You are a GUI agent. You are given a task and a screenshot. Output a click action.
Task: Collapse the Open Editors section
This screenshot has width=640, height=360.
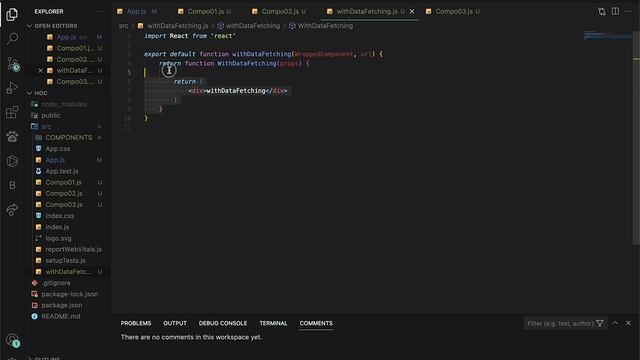pyautogui.click(x=56, y=26)
